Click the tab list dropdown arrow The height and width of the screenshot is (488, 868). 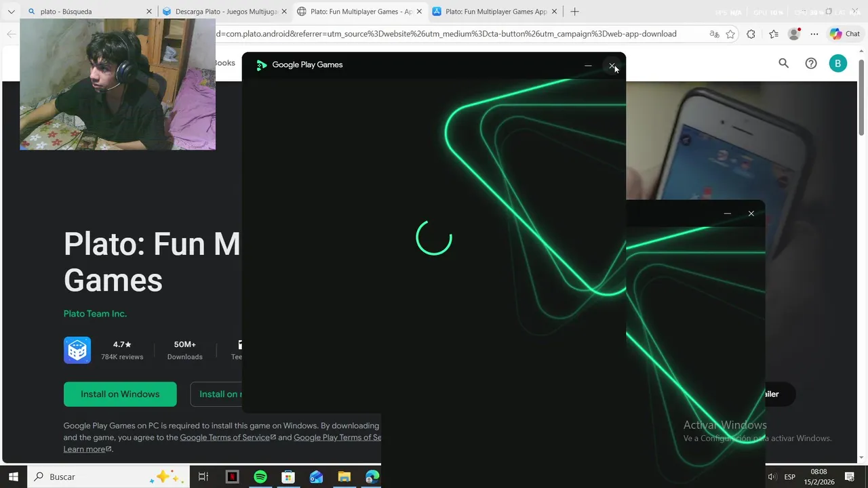[x=11, y=12]
